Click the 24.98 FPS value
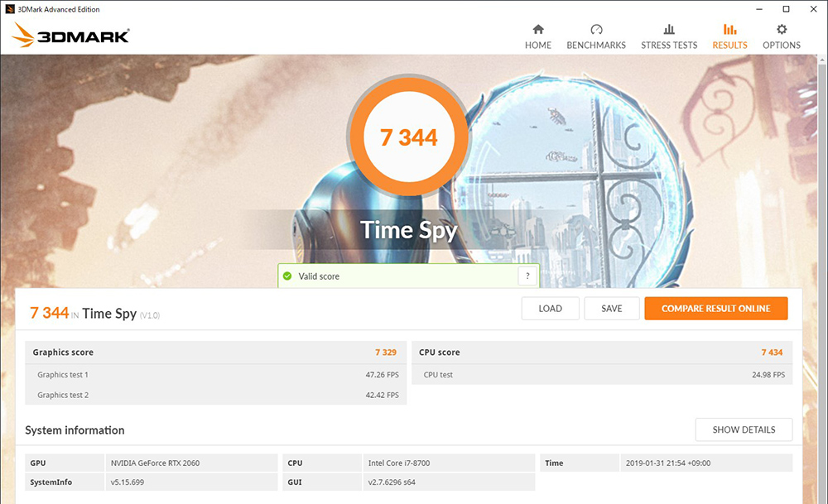 768,375
